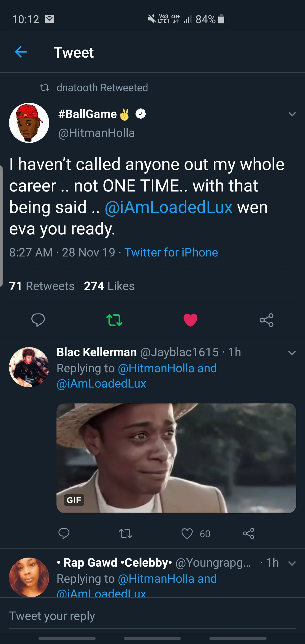Share HitmanHolla's main tweet
305x644 pixels.
click(267, 320)
